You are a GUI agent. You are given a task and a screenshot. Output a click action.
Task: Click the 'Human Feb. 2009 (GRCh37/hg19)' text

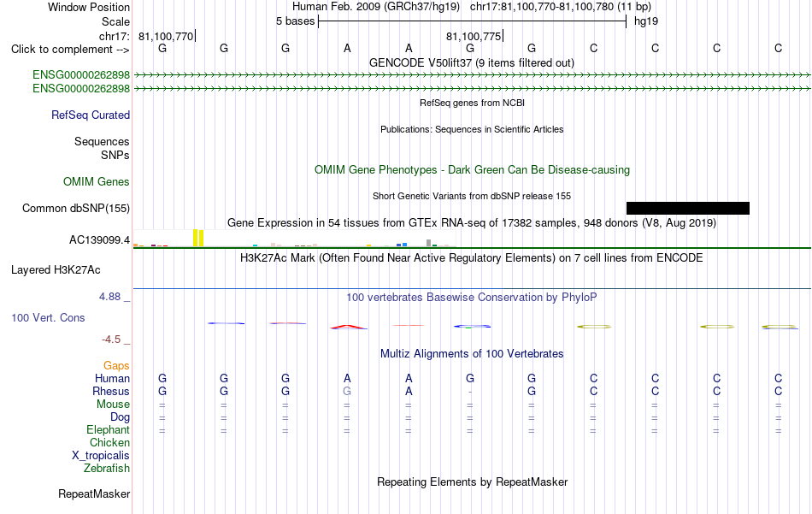click(x=376, y=7)
